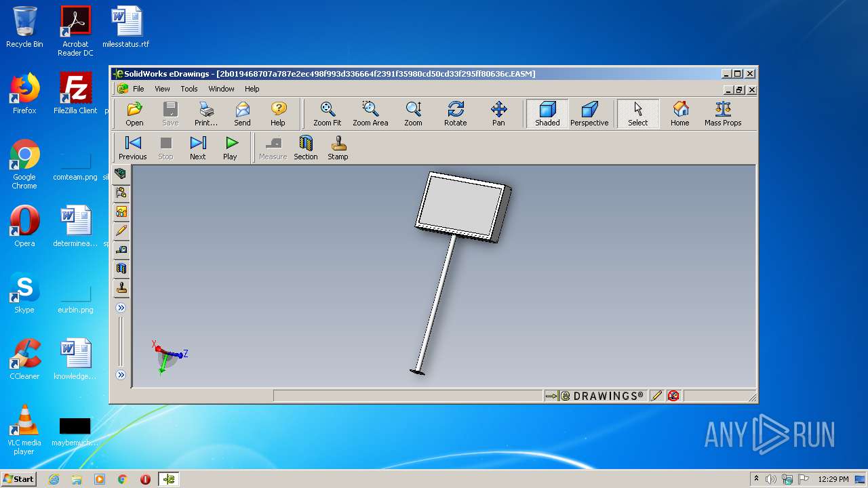Screen dimensions: 868x488
Task: Click the Windows Start button
Action: point(19,479)
